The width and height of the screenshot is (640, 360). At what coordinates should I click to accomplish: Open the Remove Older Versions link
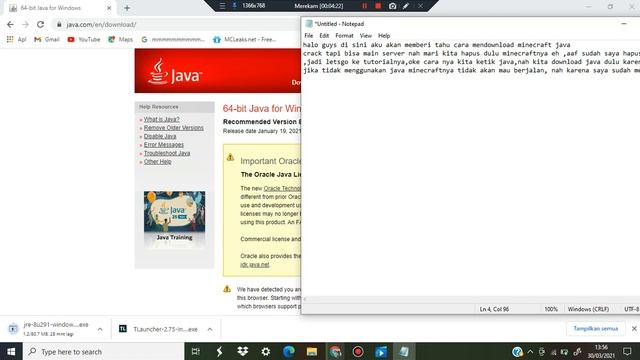173,128
